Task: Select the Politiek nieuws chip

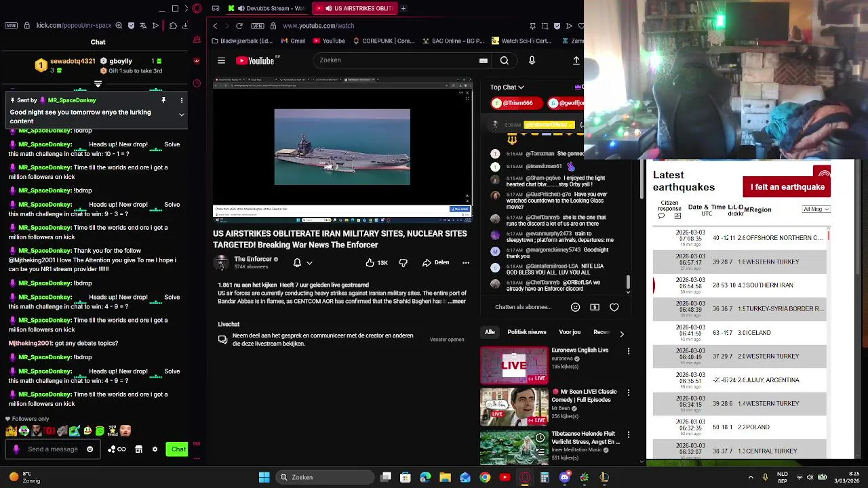Action: coord(527,332)
